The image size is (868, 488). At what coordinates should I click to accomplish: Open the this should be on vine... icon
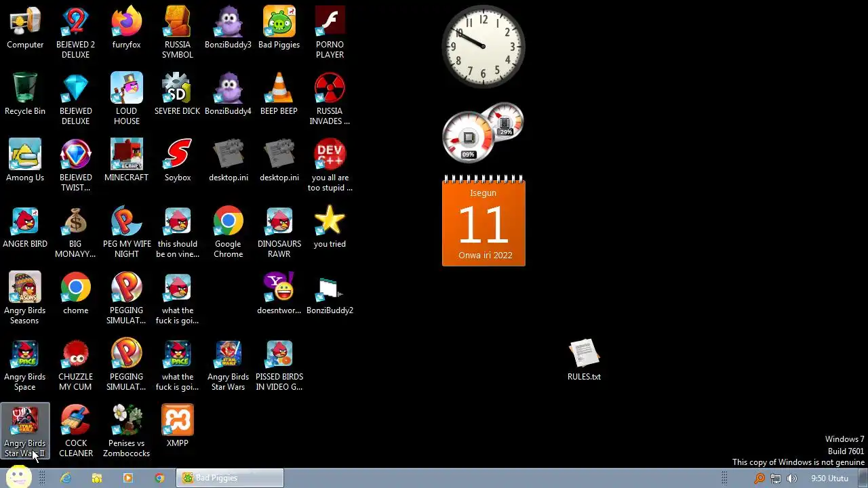click(x=178, y=232)
